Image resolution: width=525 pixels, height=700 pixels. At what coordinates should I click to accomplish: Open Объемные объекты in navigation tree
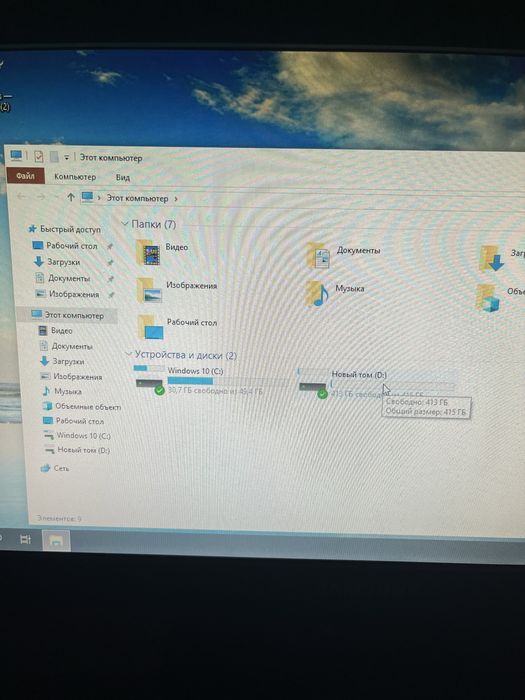coord(88,407)
